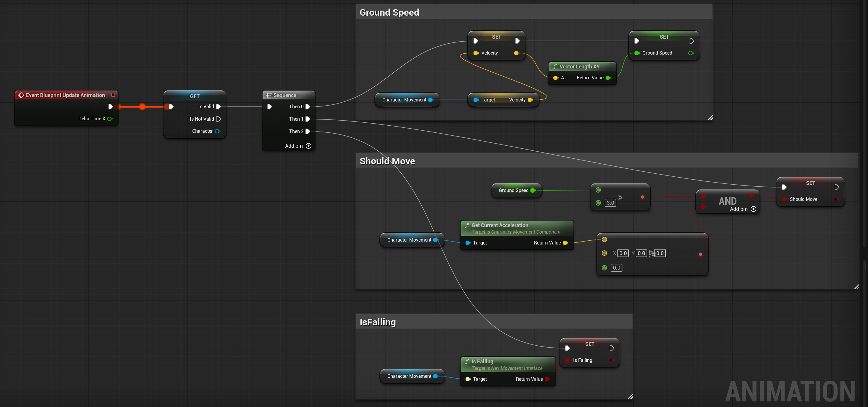This screenshot has height=407, width=868.
Task: Click the Event Blueprint Update Animation exec output pin
Action: (110, 107)
